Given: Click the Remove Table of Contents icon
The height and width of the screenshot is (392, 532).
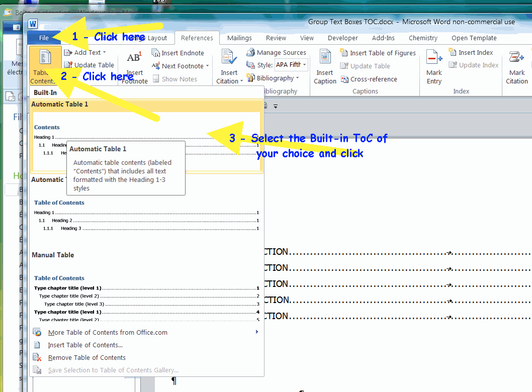Looking at the screenshot, I should pos(37,357).
